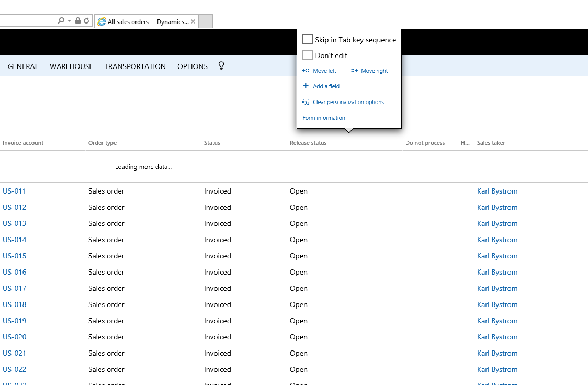Shift the column right with Move right
The width and height of the screenshot is (588, 385).
pos(369,71)
